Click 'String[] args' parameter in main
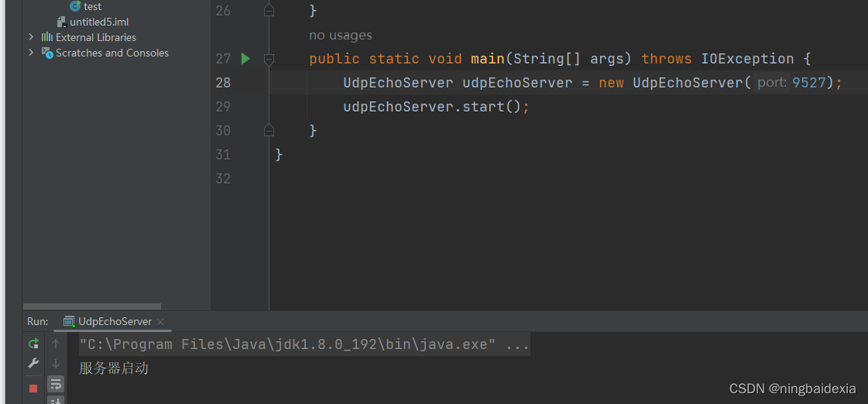 click(573, 60)
